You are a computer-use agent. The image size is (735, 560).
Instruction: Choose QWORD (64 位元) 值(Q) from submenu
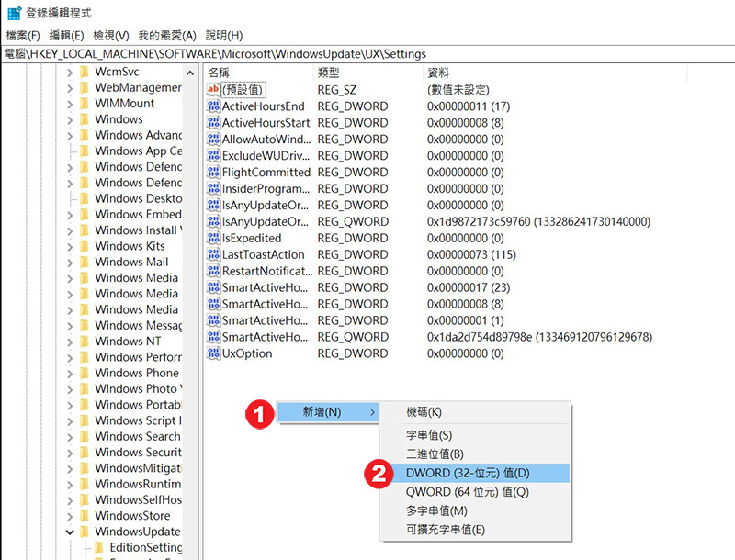475,492
